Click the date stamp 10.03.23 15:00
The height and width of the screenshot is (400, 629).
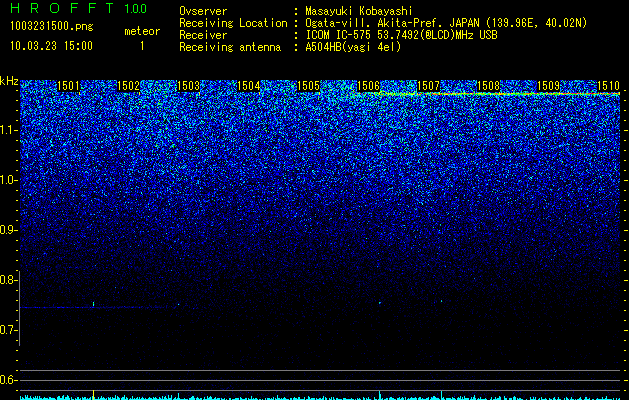tap(51, 46)
